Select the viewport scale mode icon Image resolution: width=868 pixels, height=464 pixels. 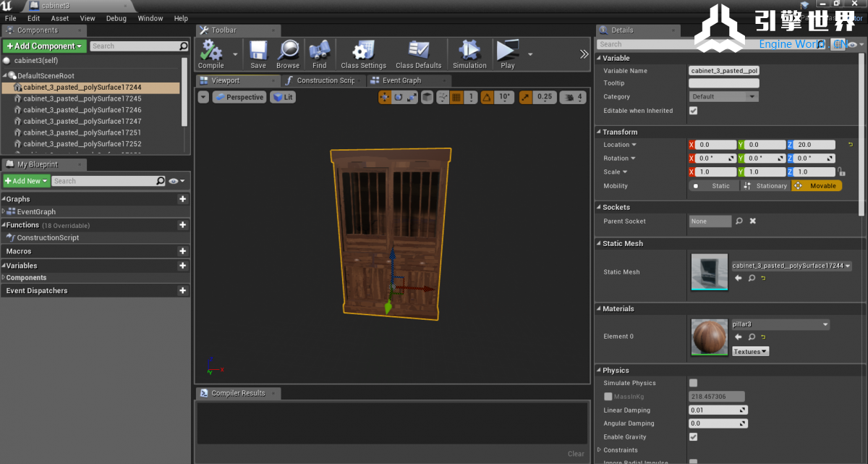pyautogui.click(x=411, y=97)
